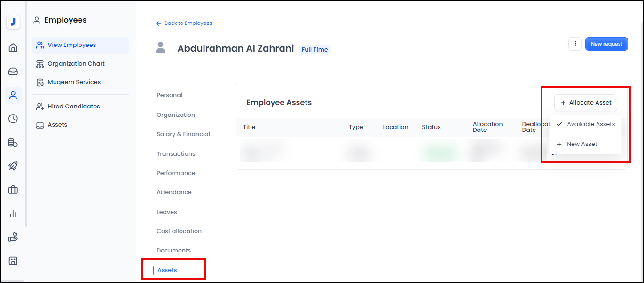The width and height of the screenshot is (644, 283).
Task: Click the Allocate Asset dropdown button
Action: (586, 103)
